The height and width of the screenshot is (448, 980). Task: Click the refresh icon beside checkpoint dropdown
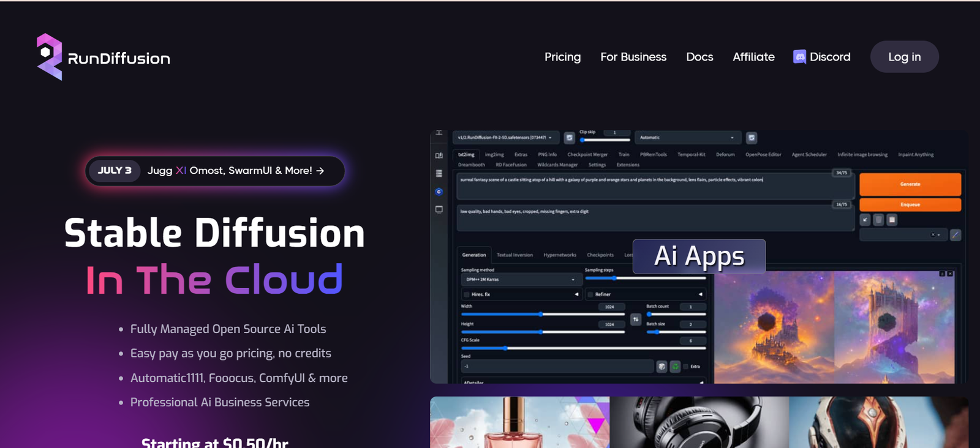tap(569, 138)
